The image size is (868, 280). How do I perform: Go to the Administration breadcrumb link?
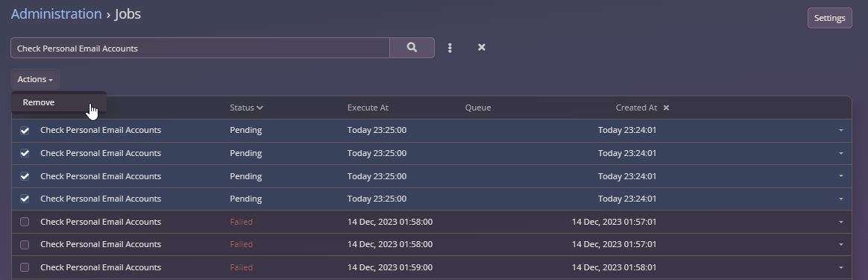(57, 14)
